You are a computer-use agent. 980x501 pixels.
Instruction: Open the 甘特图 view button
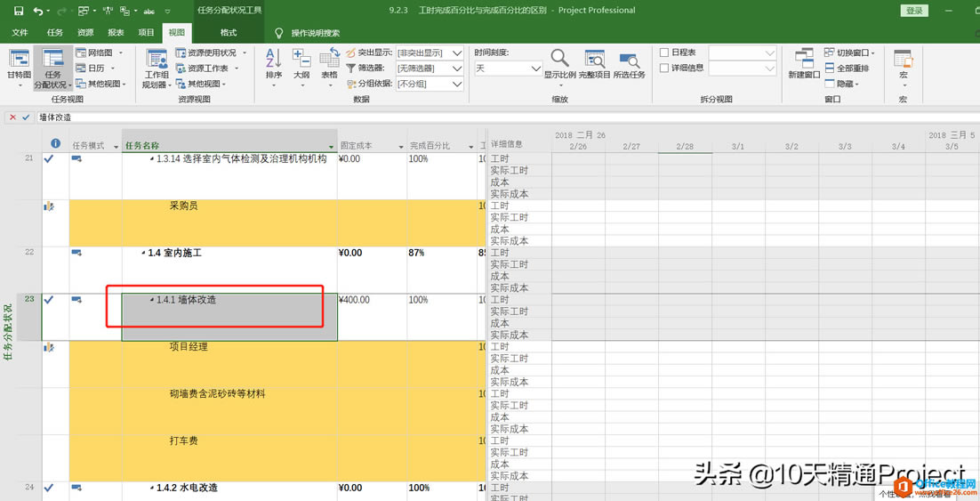coord(19,69)
